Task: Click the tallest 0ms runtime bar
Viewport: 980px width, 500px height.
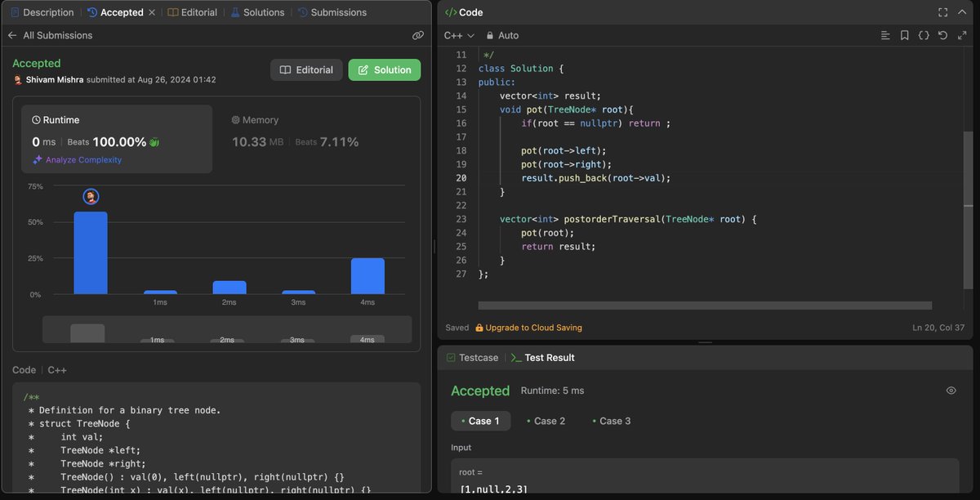Action: (91, 252)
